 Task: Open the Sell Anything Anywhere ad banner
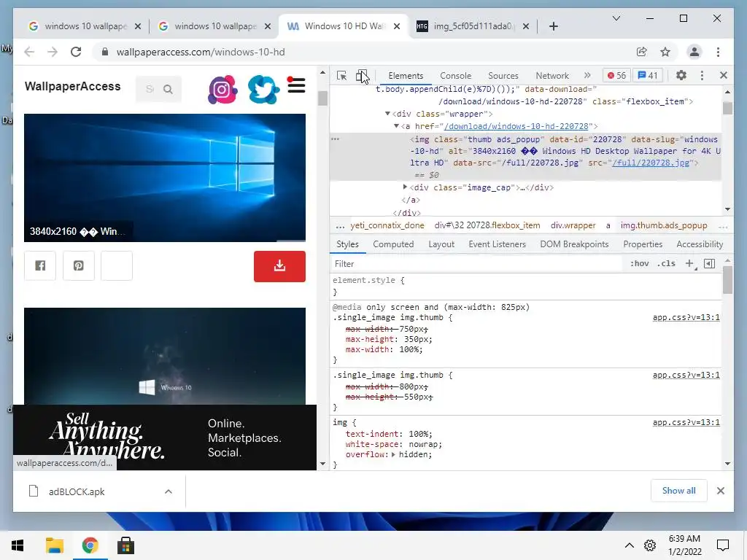[x=165, y=437]
